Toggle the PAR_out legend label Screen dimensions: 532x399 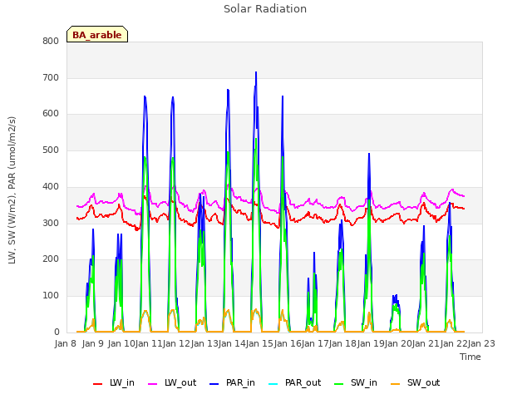(303, 382)
